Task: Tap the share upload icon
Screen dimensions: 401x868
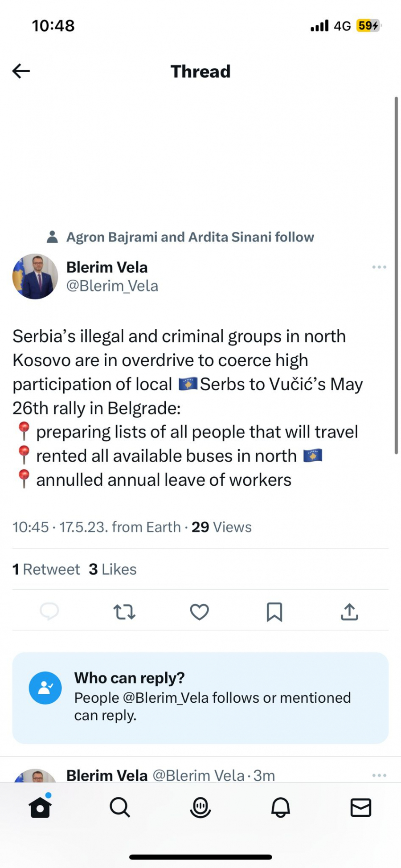Action: (x=349, y=612)
